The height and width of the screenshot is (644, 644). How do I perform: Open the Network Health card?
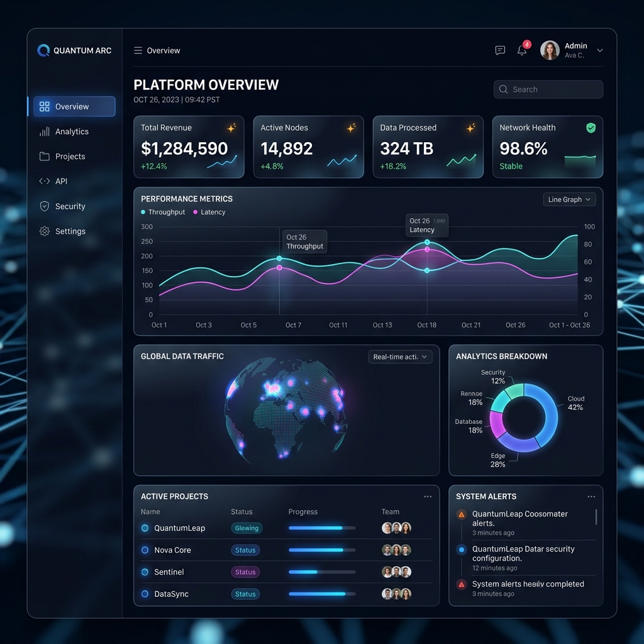click(x=548, y=147)
